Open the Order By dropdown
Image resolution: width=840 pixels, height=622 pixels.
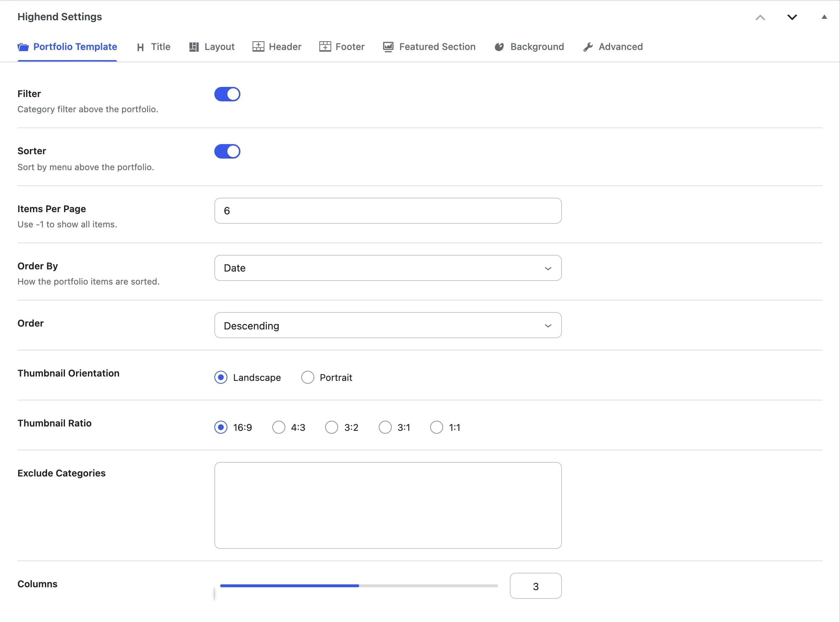tap(388, 268)
